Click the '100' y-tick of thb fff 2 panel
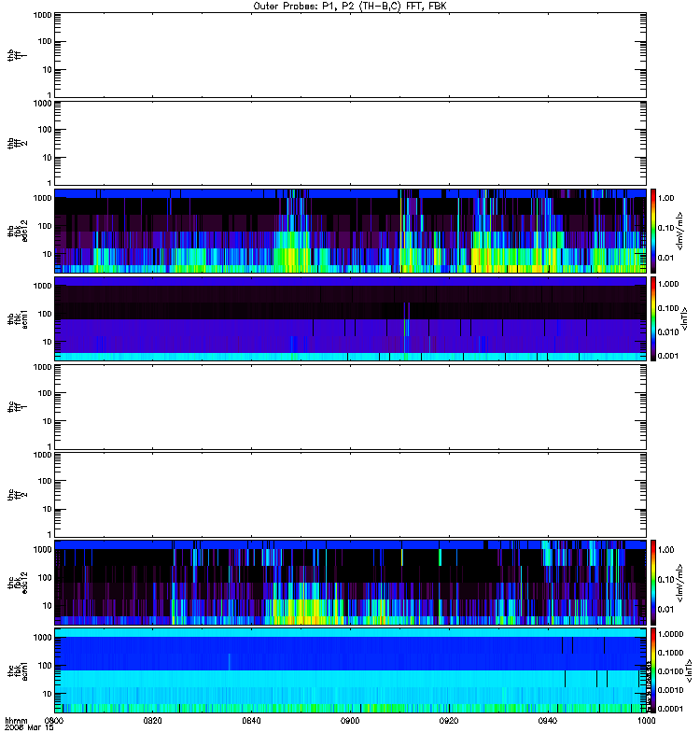Image resolution: width=700 pixels, height=747 pixels. tap(45, 130)
